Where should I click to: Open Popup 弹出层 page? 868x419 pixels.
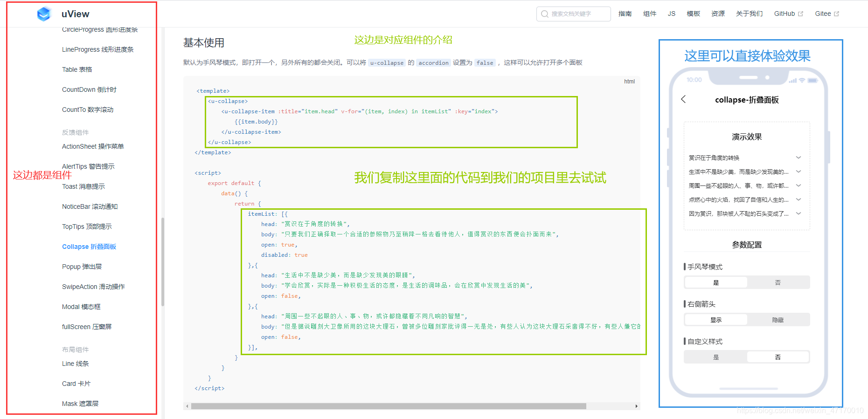(x=82, y=267)
